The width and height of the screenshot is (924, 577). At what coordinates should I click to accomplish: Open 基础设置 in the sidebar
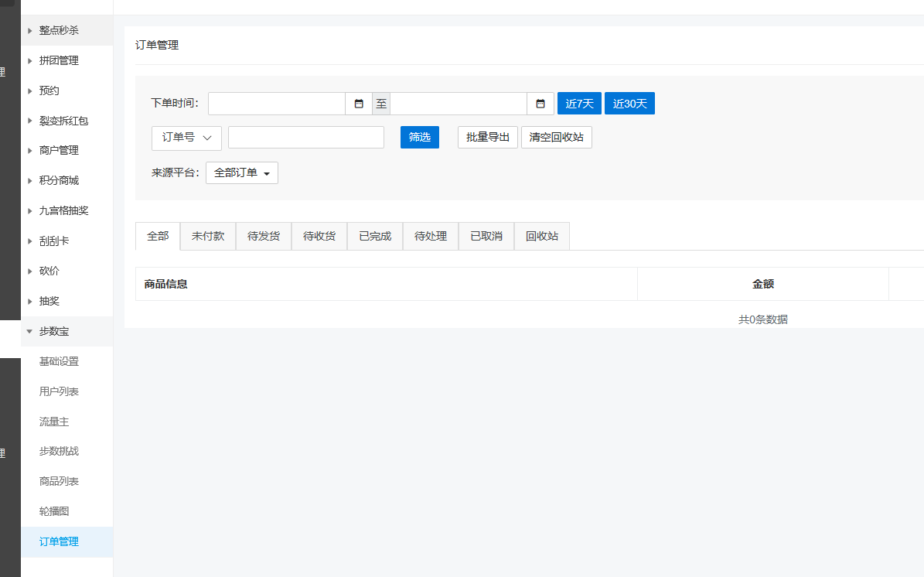(59, 361)
